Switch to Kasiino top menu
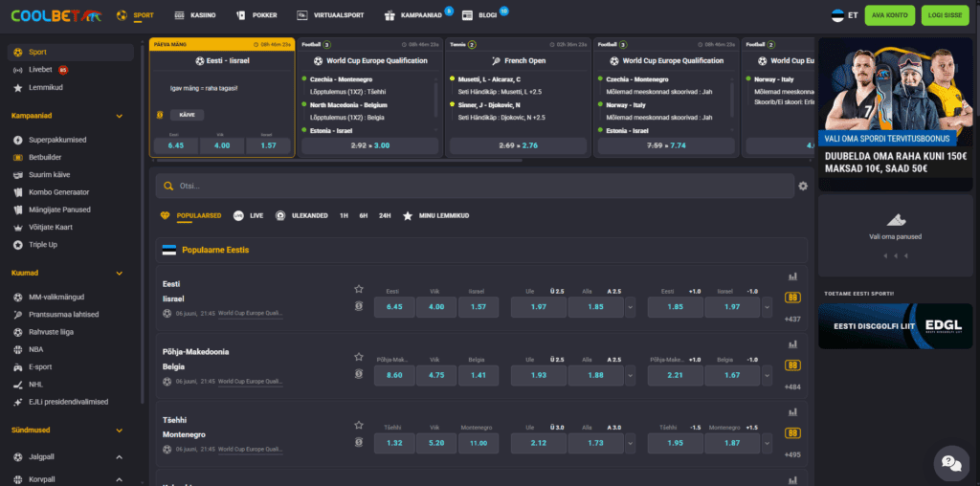980x486 pixels. 195,15
